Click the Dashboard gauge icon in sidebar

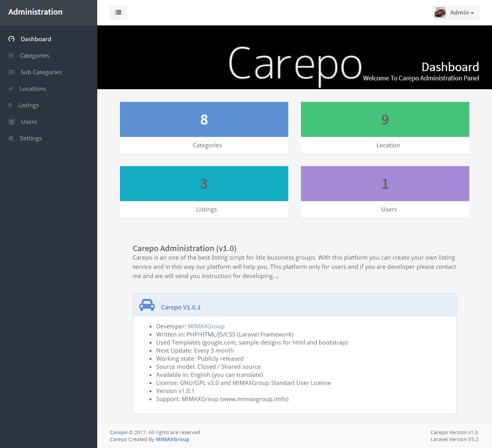12,39
